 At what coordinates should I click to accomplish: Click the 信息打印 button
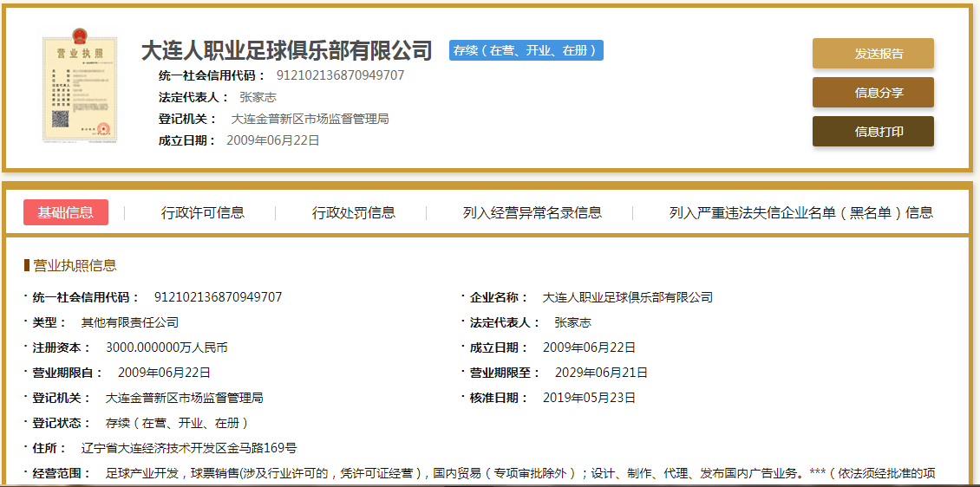(x=873, y=131)
